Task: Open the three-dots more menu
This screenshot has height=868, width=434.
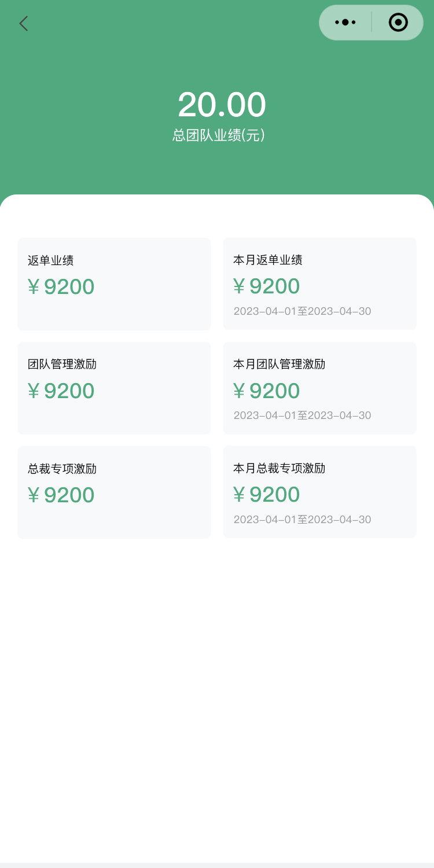Action: [345, 23]
